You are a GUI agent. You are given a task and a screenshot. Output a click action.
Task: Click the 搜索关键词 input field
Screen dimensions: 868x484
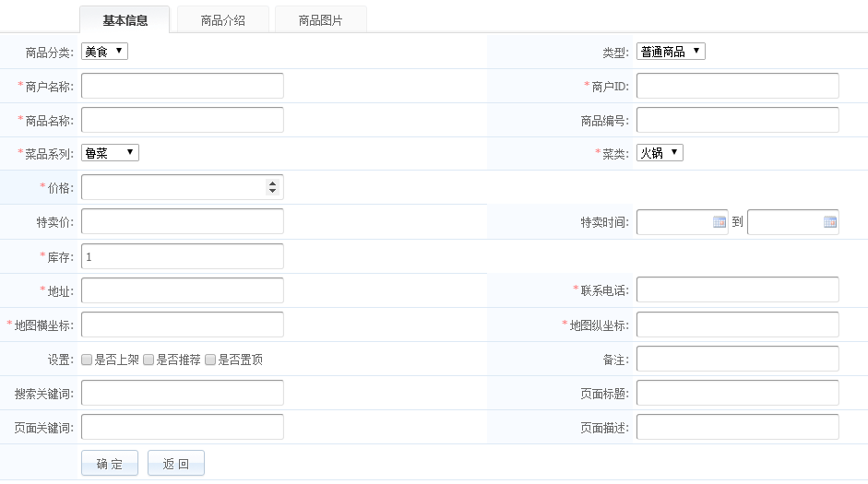click(x=183, y=393)
